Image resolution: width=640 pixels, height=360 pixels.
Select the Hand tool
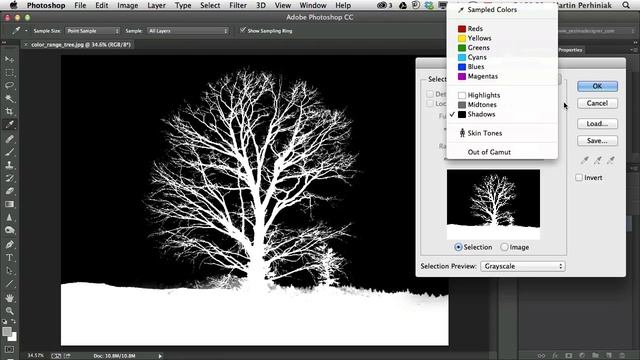9,298
